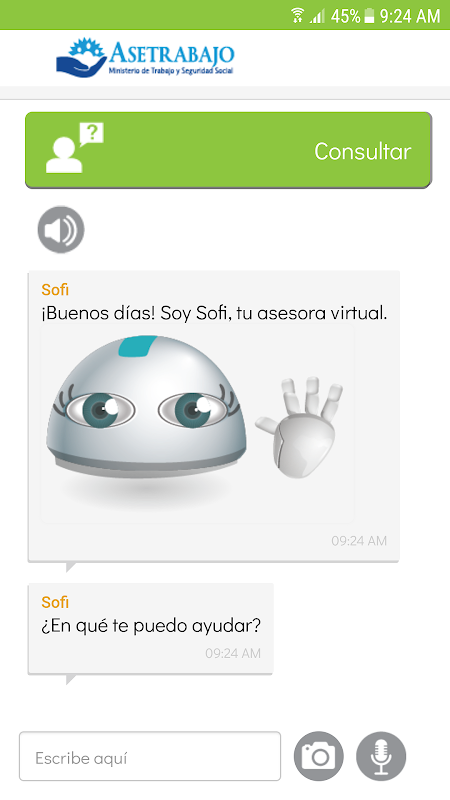Tap the battery icon in status bar

coord(369,16)
